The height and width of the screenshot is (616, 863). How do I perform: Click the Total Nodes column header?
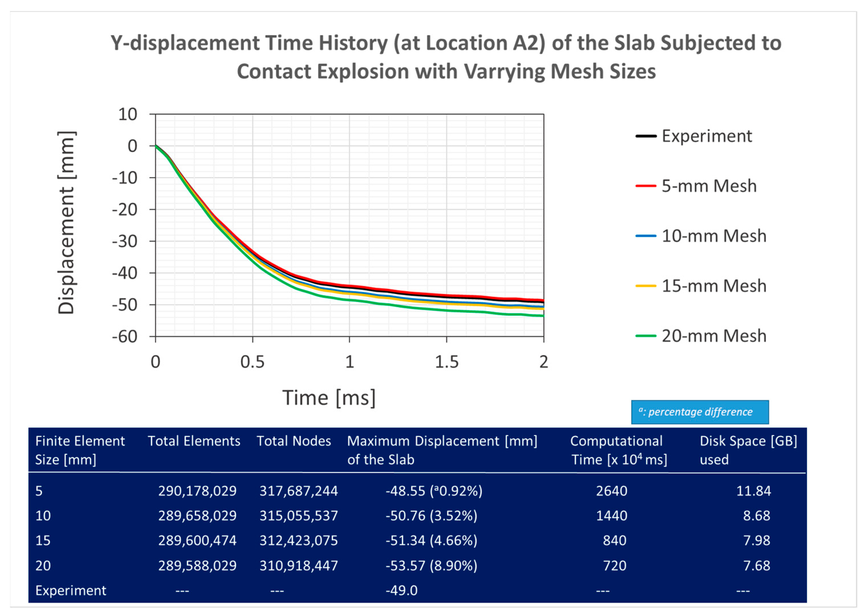293,441
